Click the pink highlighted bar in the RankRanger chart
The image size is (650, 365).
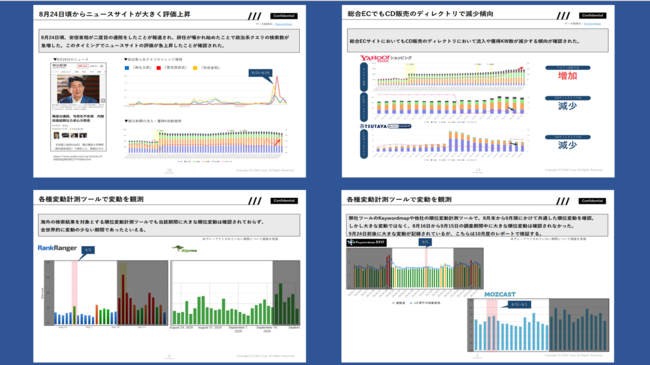(x=75, y=293)
